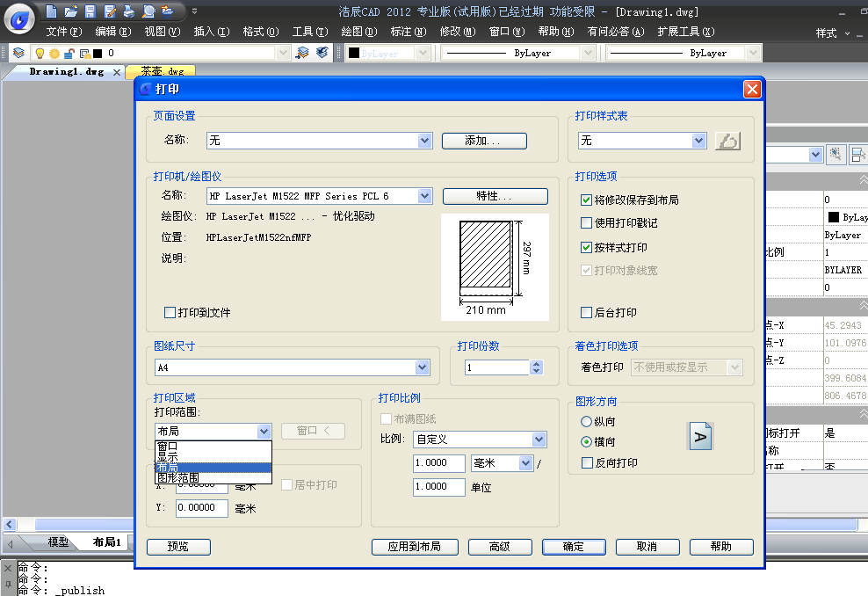The width and height of the screenshot is (868, 596).
Task: Click the edit plot style table icon
Action: point(727,141)
